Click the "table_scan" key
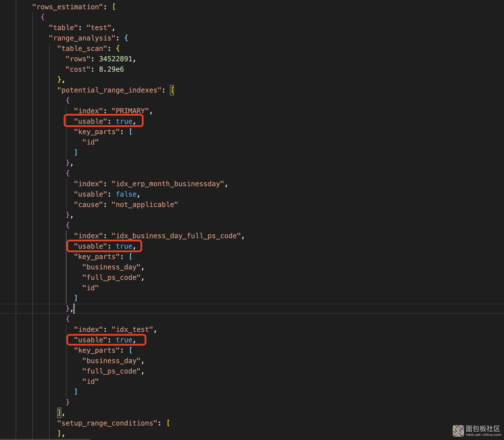504x440 pixels. pyautogui.click(x=82, y=49)
